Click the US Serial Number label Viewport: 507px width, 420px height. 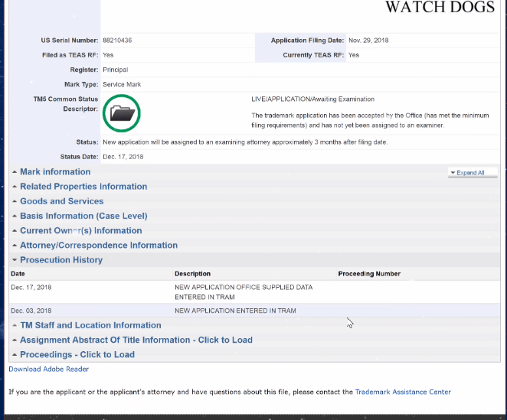pos(70,41)
